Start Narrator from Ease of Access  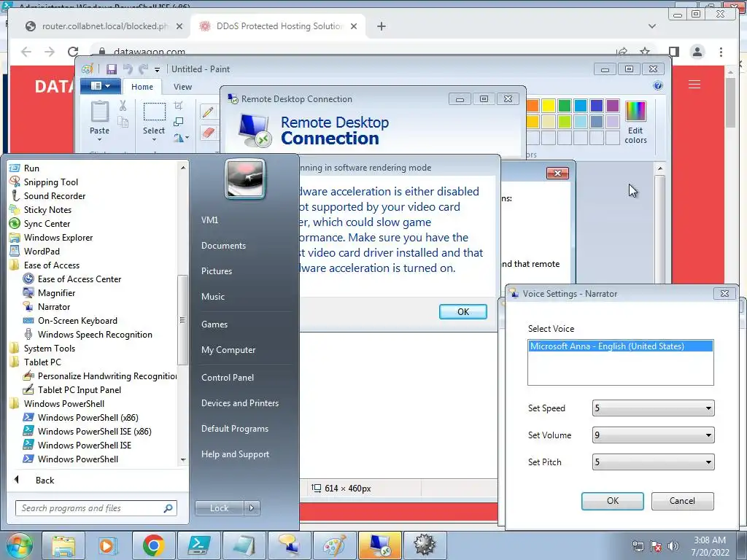(54, 307)
